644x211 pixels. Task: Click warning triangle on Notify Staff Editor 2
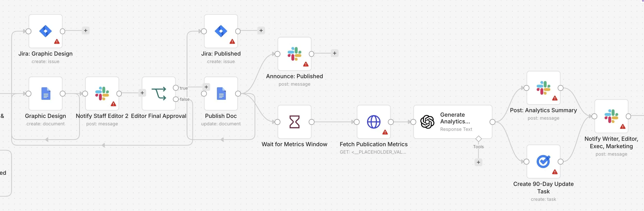113,104
